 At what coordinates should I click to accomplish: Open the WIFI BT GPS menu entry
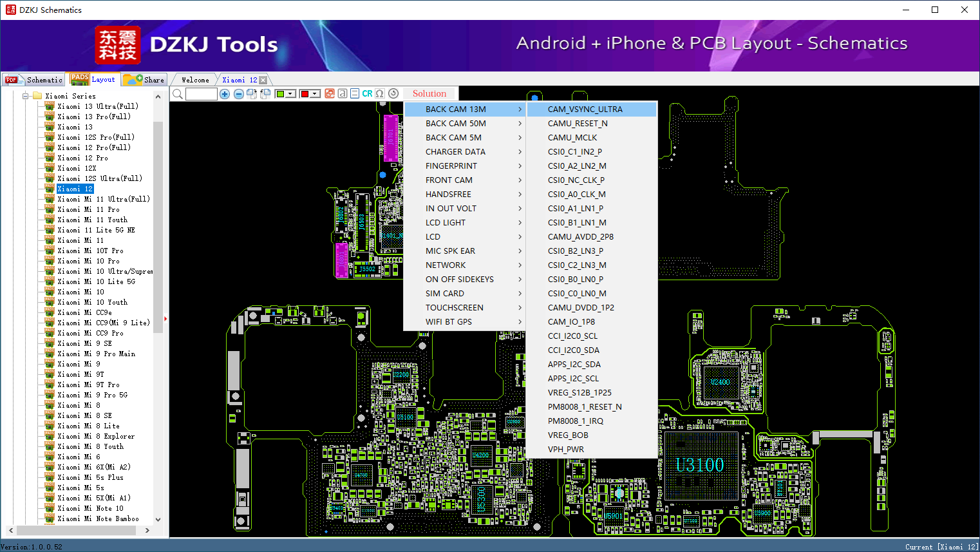[449, 322]
